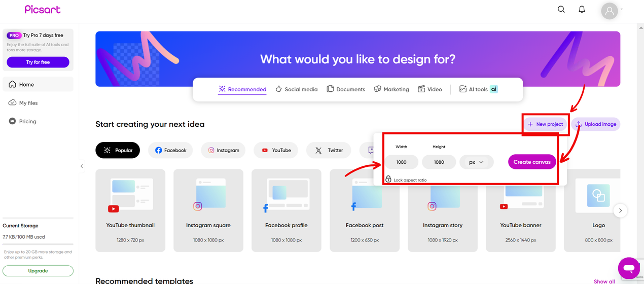
Task: Open the Instagram story template card
Action: pos(443,210)
